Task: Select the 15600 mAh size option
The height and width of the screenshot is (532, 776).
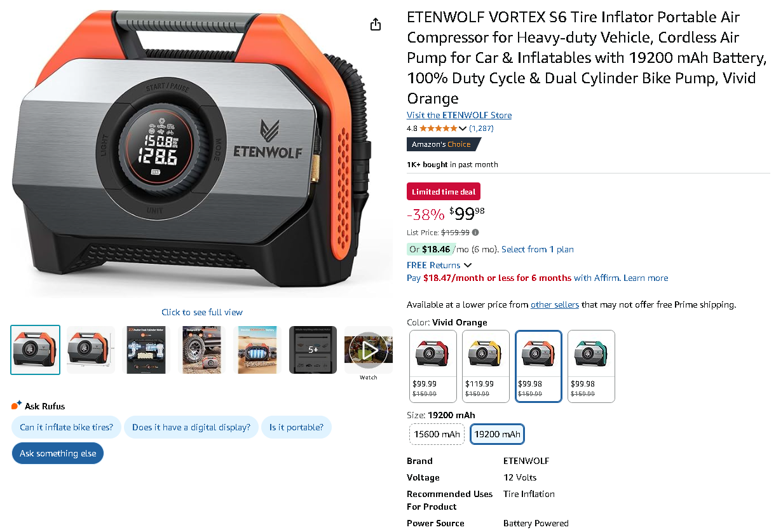Action: (437, 434)
